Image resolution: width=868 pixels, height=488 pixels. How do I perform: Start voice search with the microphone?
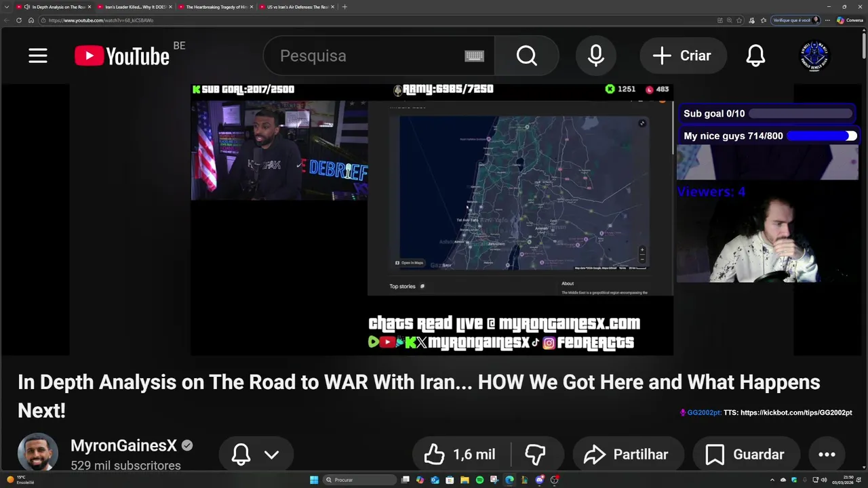[596, 56]
